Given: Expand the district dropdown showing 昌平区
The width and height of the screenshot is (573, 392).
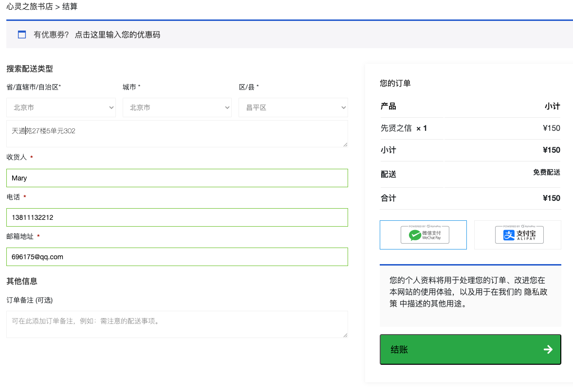Looking at the screenshot, I should (x=293, y=107).
